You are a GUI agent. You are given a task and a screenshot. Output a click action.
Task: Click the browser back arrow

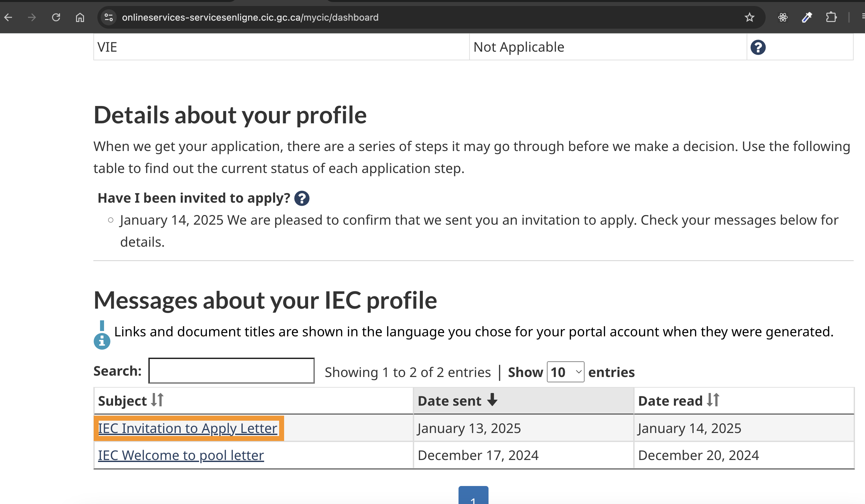click(8, 17)
